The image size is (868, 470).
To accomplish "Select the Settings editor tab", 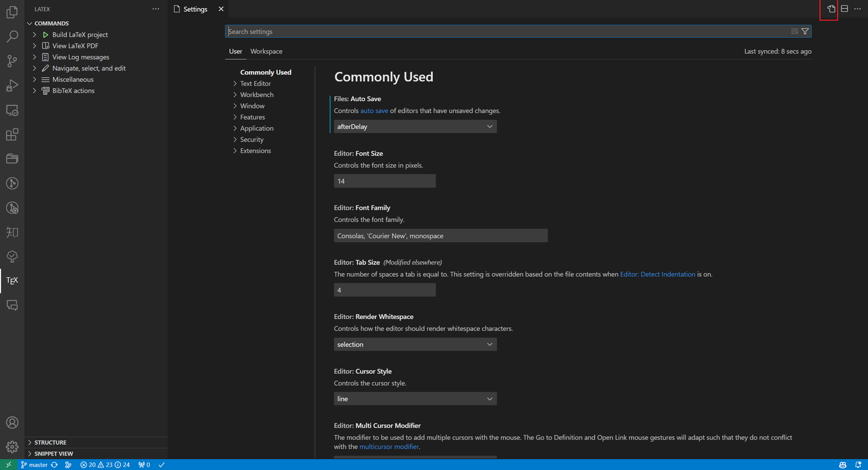I will (x=195, y=8).
